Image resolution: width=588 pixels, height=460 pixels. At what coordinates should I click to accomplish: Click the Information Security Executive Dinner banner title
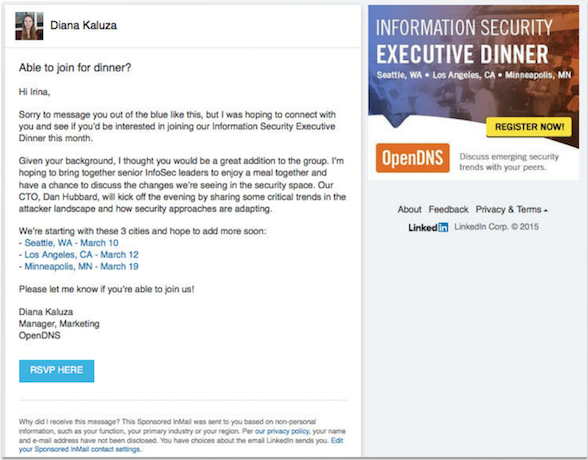[x=464, y=41]
